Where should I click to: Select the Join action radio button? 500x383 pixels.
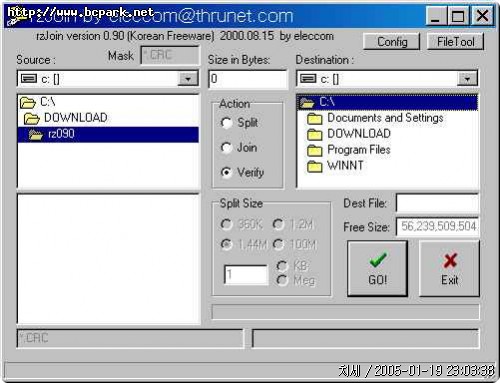(x=226, y=147)
